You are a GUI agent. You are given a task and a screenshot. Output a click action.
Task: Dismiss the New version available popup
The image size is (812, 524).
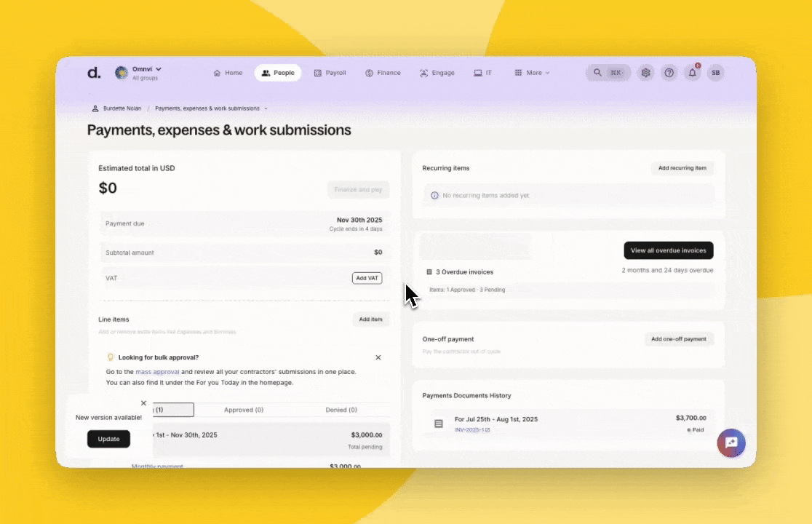point(143,403)
